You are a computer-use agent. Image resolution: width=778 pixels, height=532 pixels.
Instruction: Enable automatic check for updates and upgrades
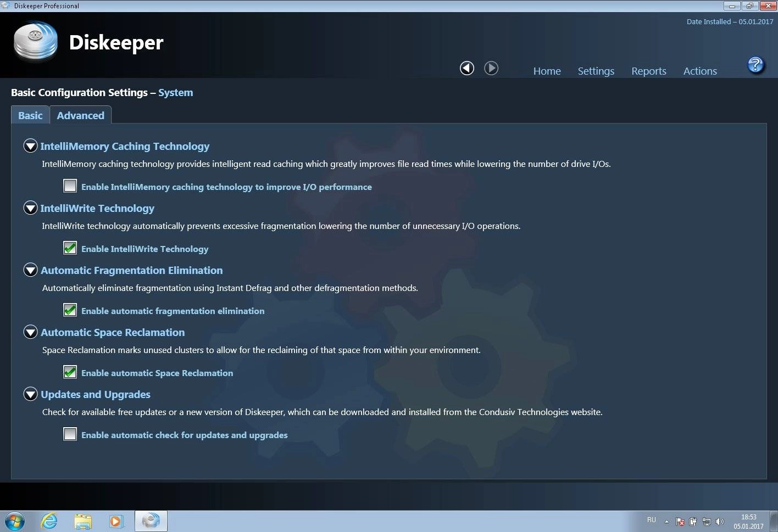click(x=70, y=434)
